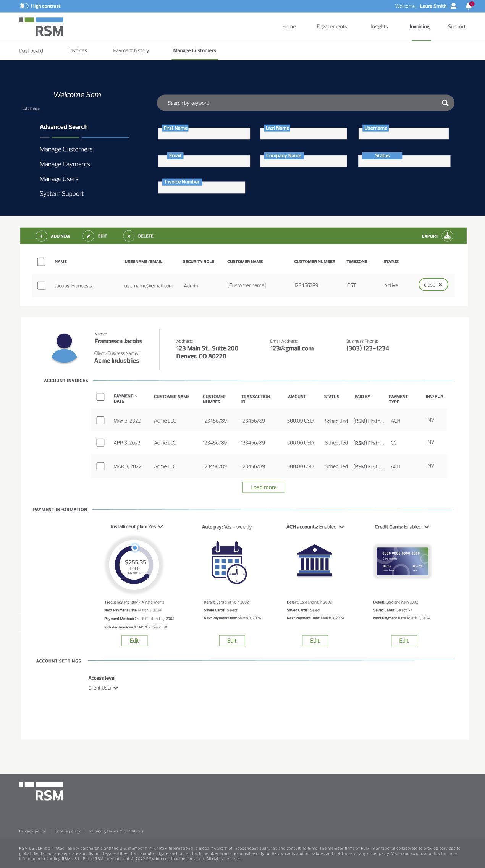Click the auto pay calendar icon
This screenshot has height=868, width=485.
[x=229, y=562]
